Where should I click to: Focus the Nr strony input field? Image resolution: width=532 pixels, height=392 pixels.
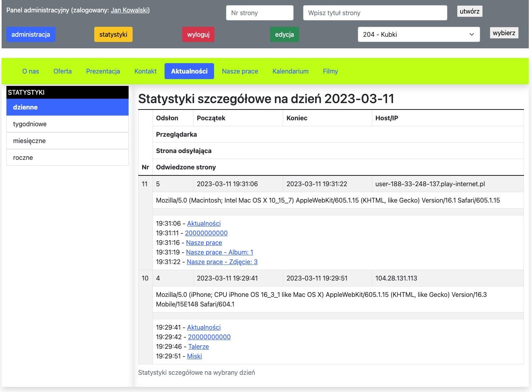tap(260, 13)
